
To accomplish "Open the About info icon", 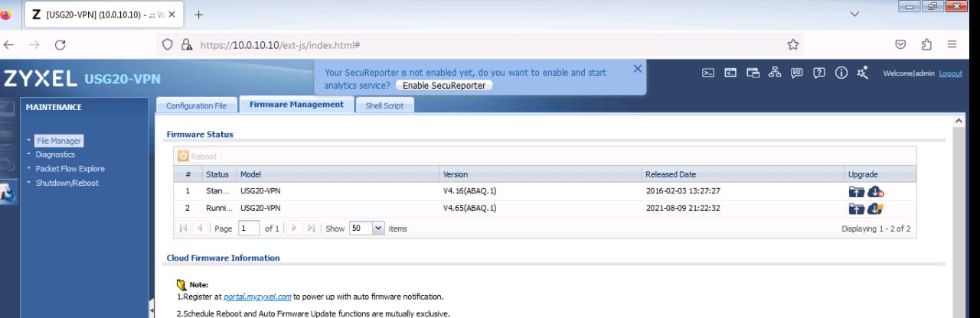I will [x=841, y=73].
